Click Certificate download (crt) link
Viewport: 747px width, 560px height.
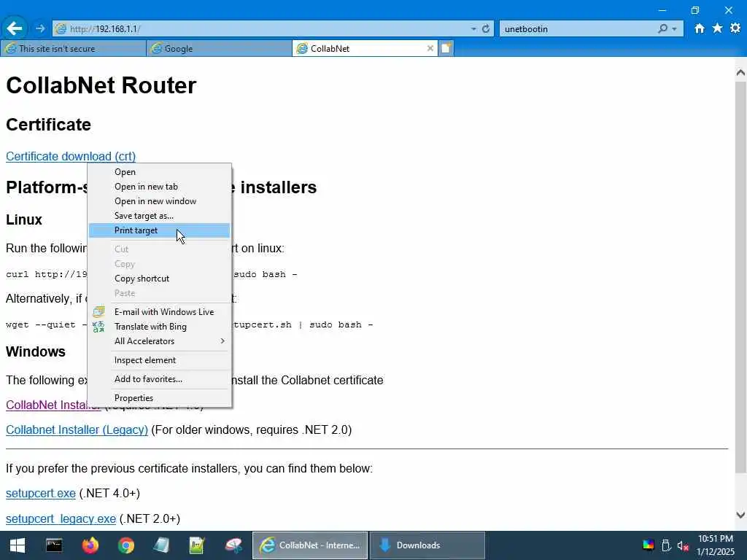tap(71, 156)
